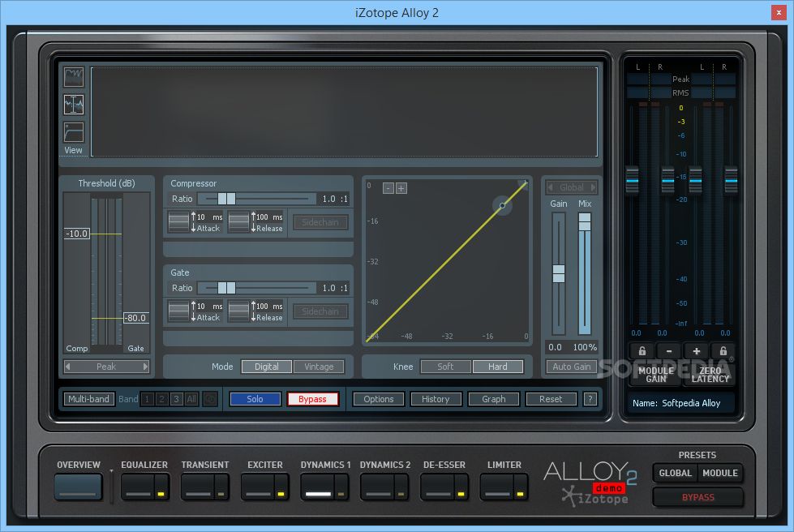Click the curve node on compression graph
This screenshot has height=532, width=794.
point(502,205)
